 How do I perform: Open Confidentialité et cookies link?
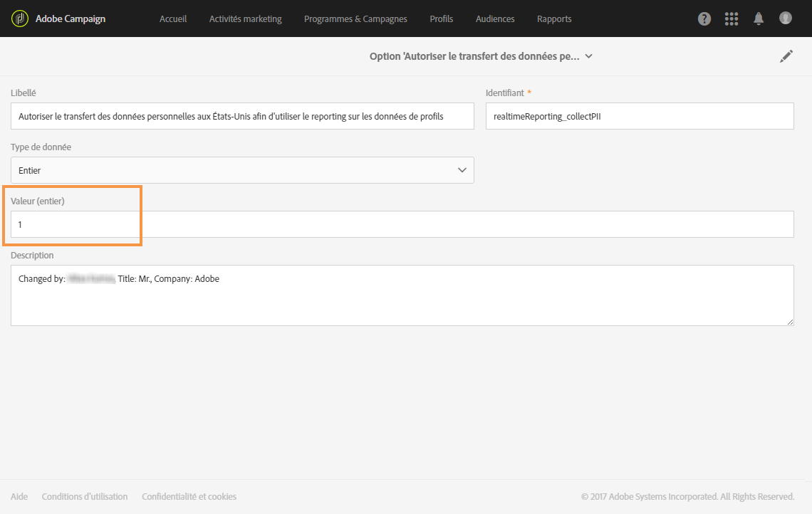[x=189, y=497]
